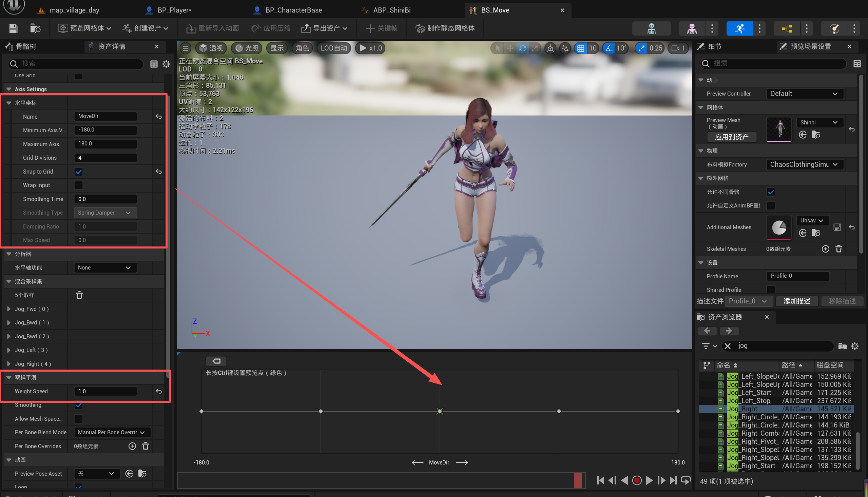Activate the rotate gizmo tool
Viewport: 868px width, 497px height.
522,48
